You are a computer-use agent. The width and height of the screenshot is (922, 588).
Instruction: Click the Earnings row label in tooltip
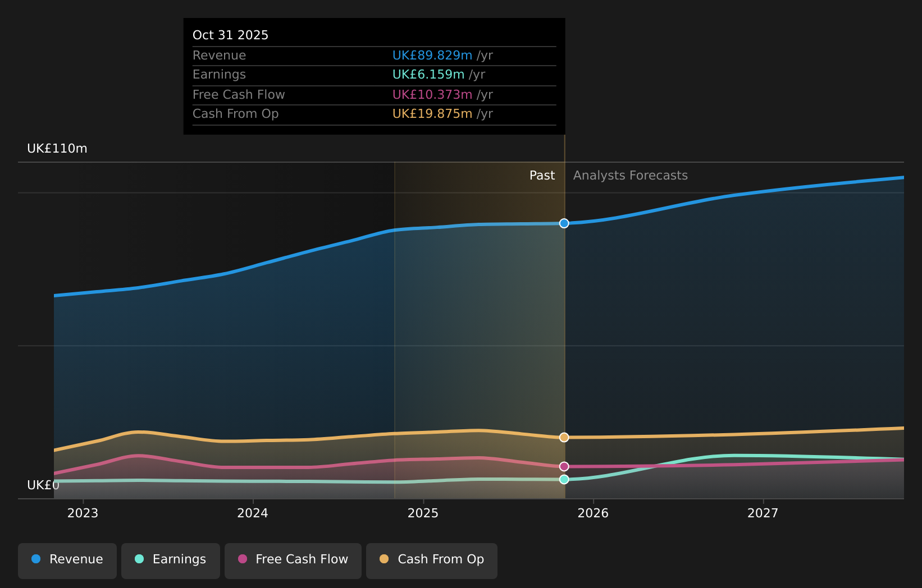(x=219, y=74)
